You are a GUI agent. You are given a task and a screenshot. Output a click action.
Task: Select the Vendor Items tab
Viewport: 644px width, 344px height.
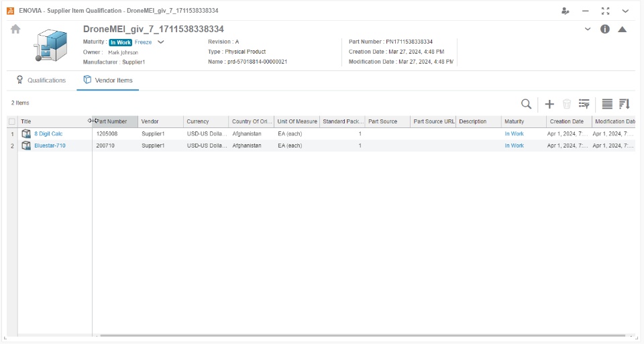tap(108, 80)
